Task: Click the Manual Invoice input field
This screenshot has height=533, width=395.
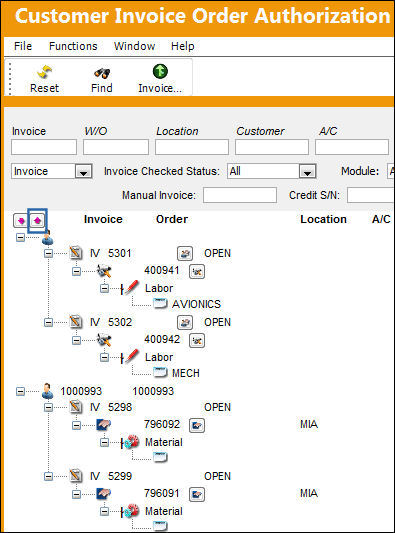Action: click(x=240, y=195)
